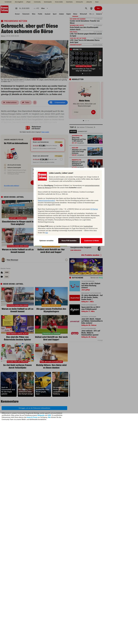Screen dimensions: 138x644
Task: Select the Krone+ zum Kennenlernen option
Action: [x=48, y=145]
